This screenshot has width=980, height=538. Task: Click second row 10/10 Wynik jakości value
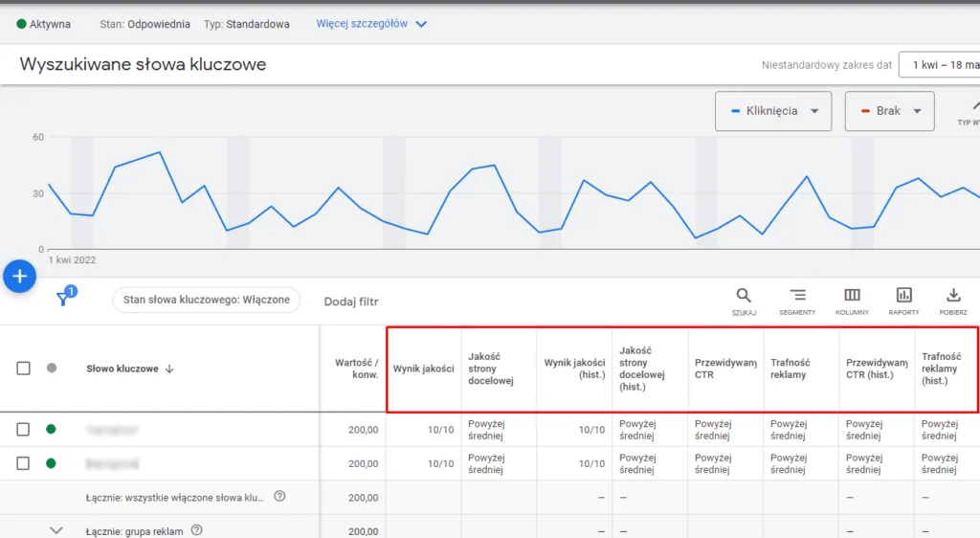tap(440, 463)
